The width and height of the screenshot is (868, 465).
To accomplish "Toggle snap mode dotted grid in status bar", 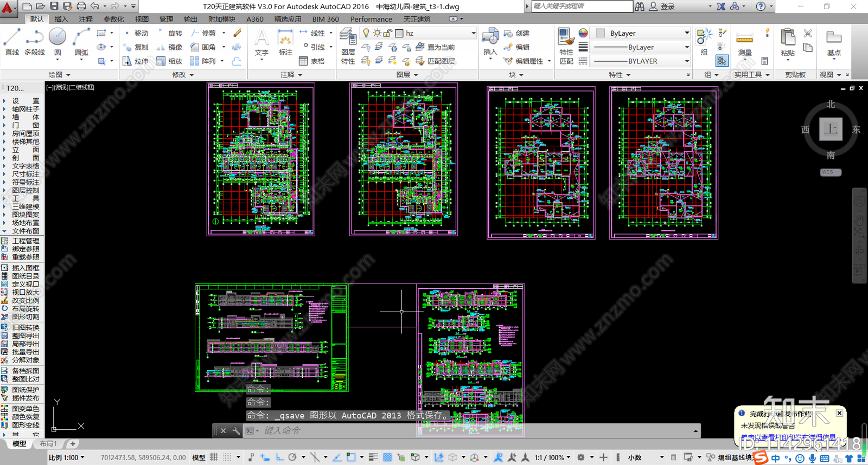I will pos(227,457).
